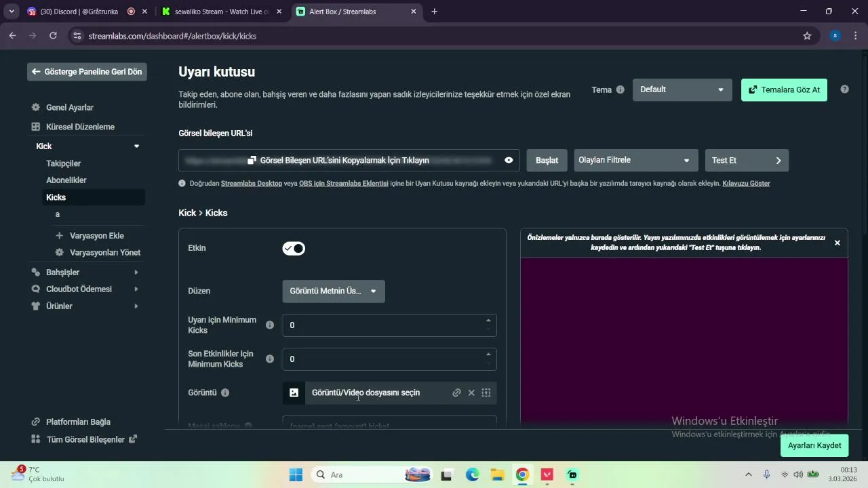Screen dimensions: 868x488
Task: Click the Windows Start button
Action: [x=296, y=475]
